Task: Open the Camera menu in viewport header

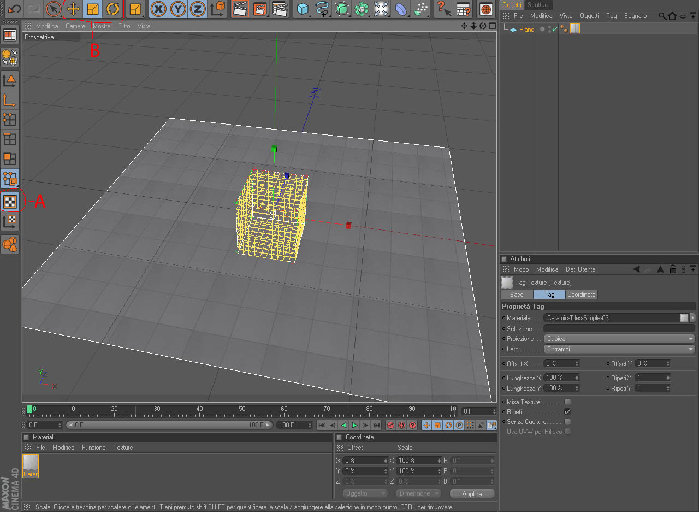Action: (75, 26)
